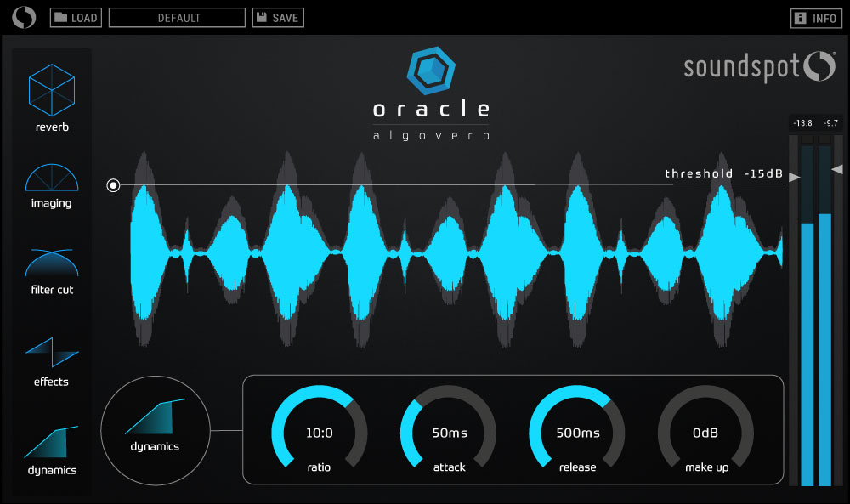Click the soundspot brand logo text

[x=759, y=67]
